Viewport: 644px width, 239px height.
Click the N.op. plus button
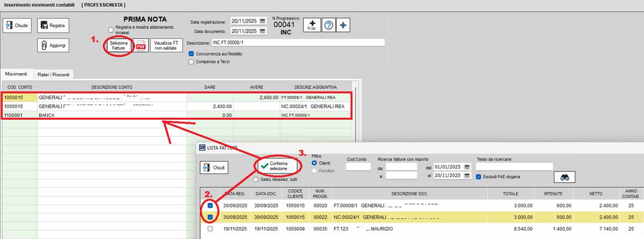tap(311, 25)
